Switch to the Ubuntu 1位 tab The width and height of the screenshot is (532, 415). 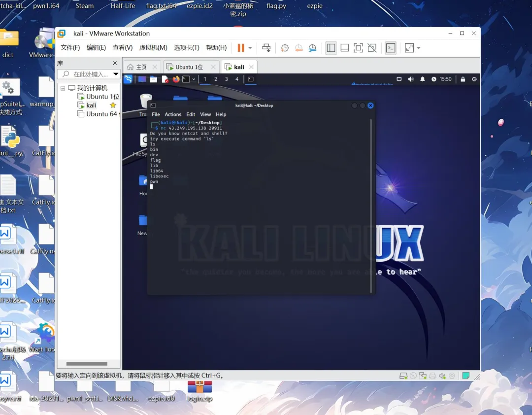189,67
